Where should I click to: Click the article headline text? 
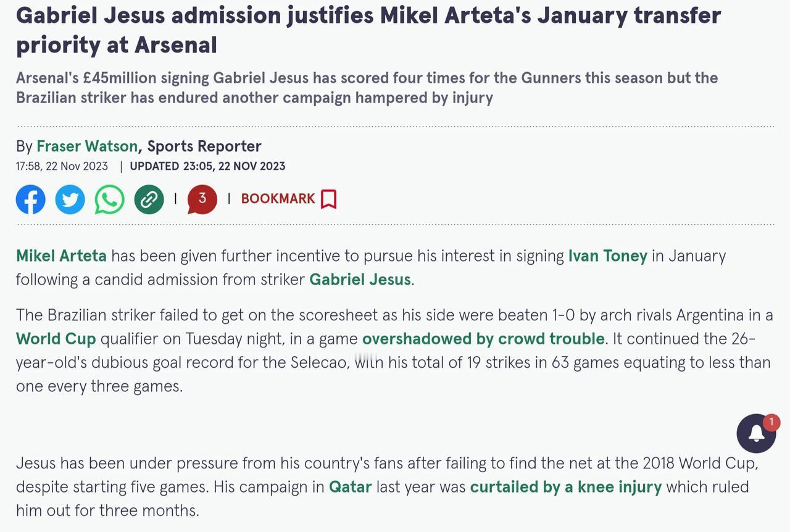coord(368,29)
